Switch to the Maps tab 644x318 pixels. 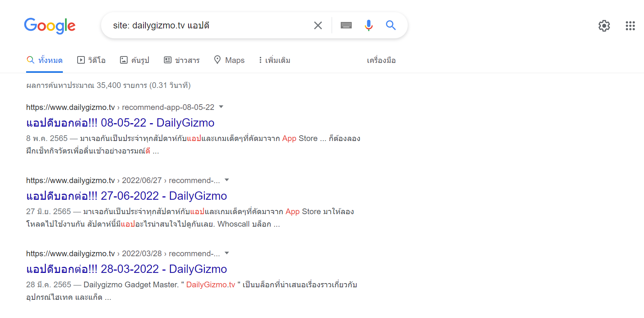coord(229,60)
